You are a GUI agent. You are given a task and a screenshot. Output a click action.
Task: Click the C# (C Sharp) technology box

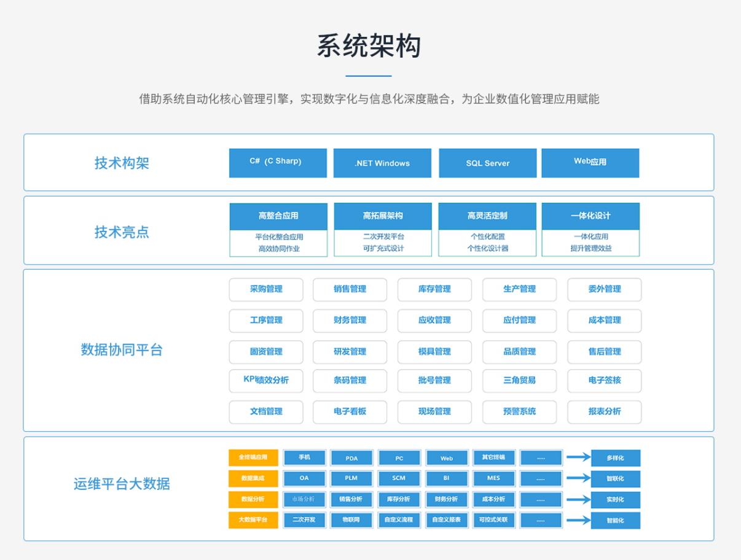[x=278, y=163]
